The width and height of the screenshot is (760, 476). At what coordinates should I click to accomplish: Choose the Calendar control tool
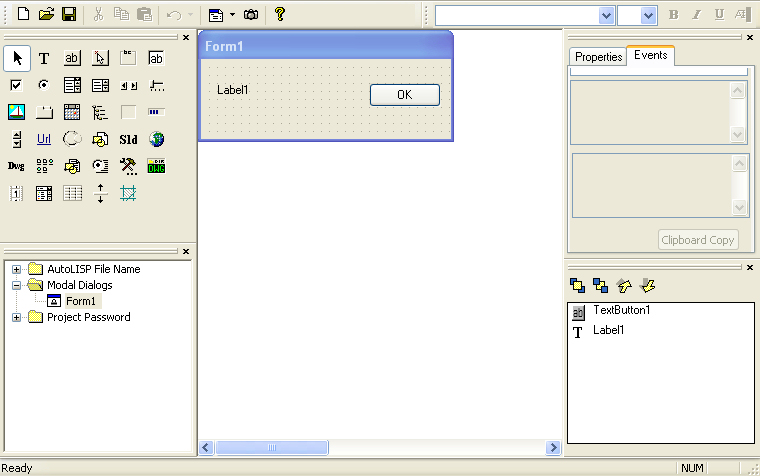(x=72, y=112)
